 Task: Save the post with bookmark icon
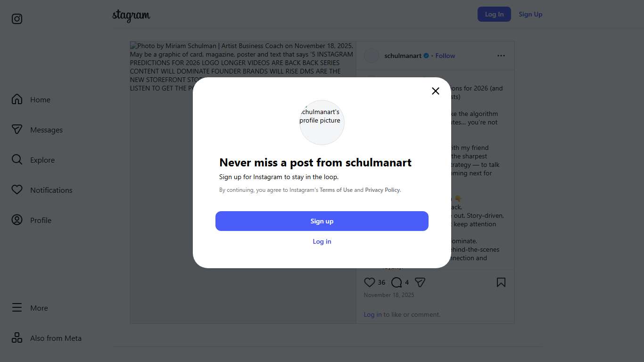tap(501, 282)
